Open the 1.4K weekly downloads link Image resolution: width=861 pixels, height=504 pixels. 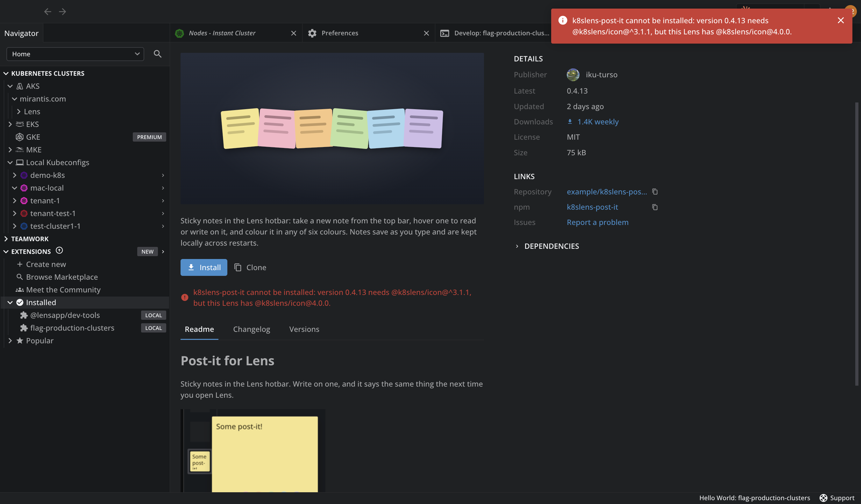pos(593,122)
